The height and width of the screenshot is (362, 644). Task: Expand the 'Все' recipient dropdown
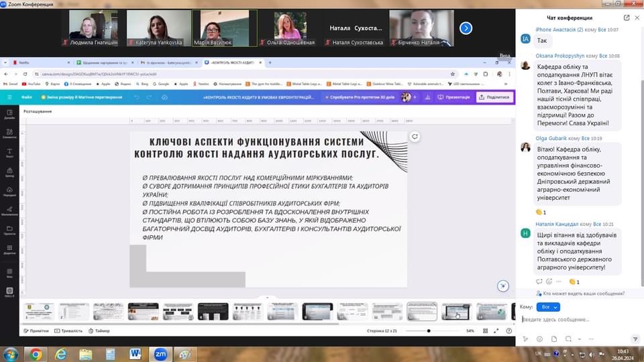548,307
